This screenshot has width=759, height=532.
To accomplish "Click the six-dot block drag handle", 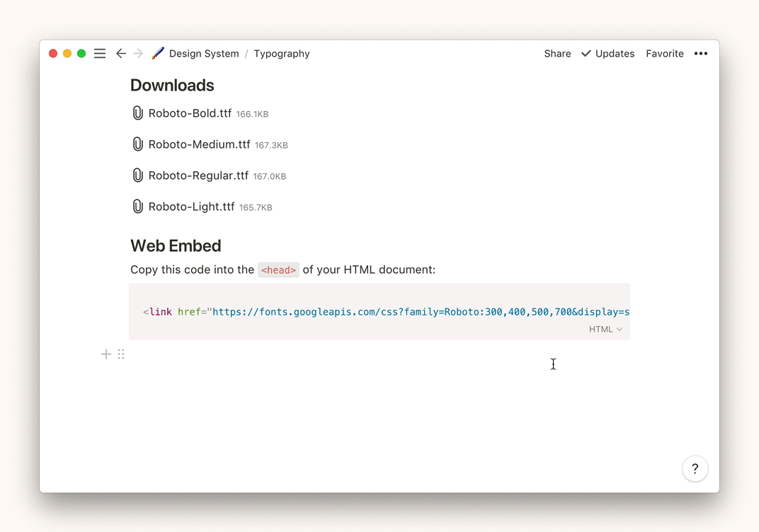I will [x=121, y=354].
